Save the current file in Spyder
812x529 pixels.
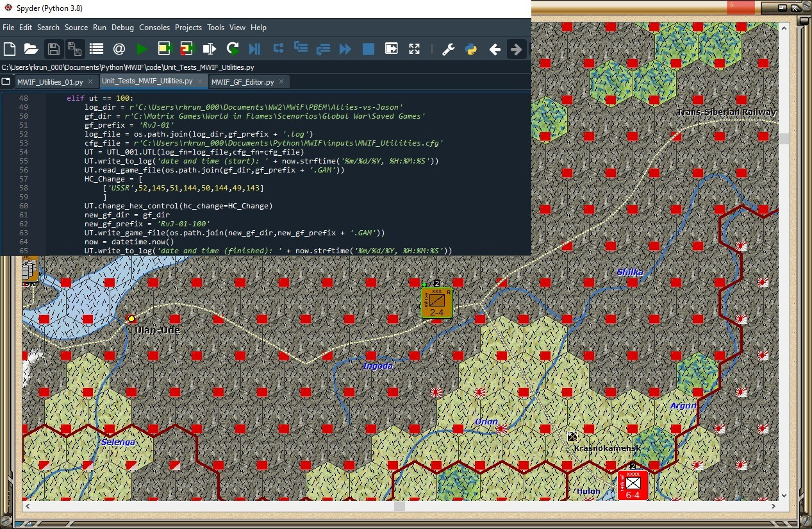point(54,49)
